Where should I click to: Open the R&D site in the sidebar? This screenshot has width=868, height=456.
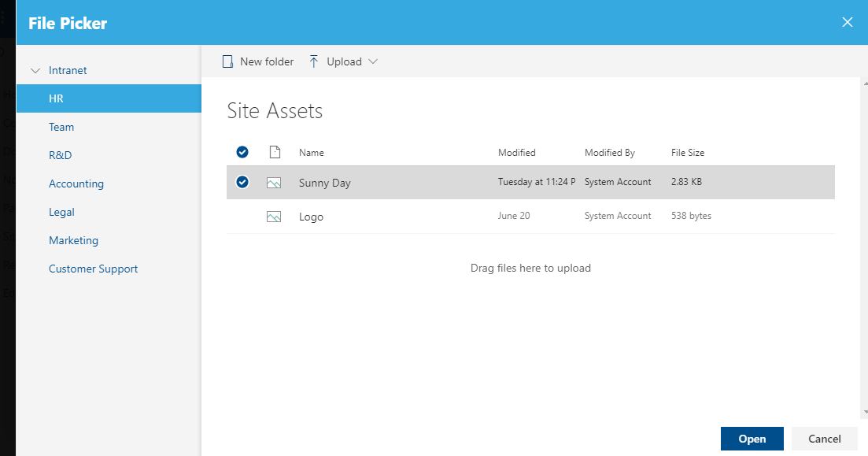60,155
